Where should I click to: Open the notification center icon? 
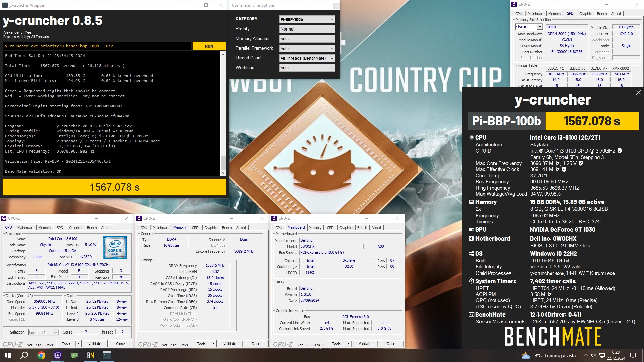(x=633, y=355)
